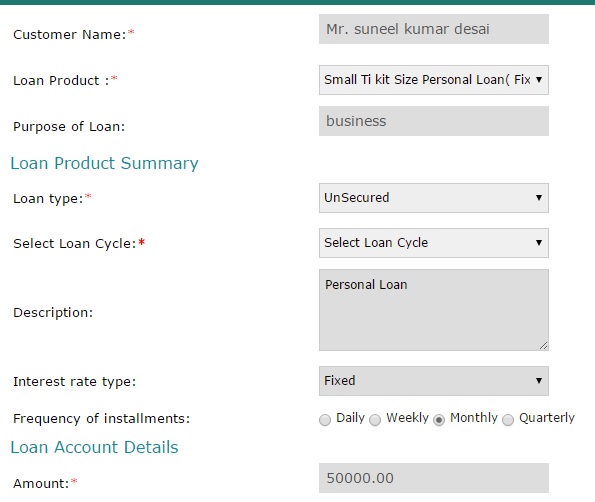Click the Amount field showing 50000.00
Screen dimensions: 595x502
[434, 478]
